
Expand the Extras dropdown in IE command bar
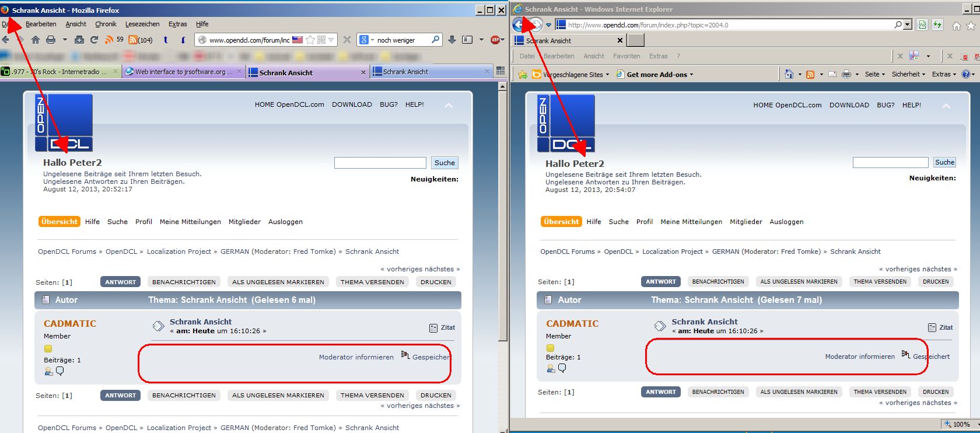tap(944, 74)
